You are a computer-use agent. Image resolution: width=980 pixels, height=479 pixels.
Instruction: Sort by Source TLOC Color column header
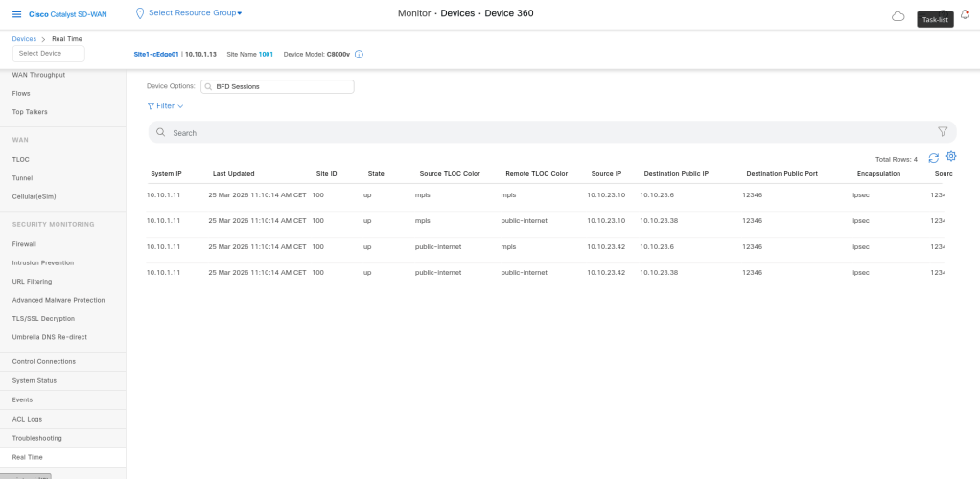click(450, 174)
